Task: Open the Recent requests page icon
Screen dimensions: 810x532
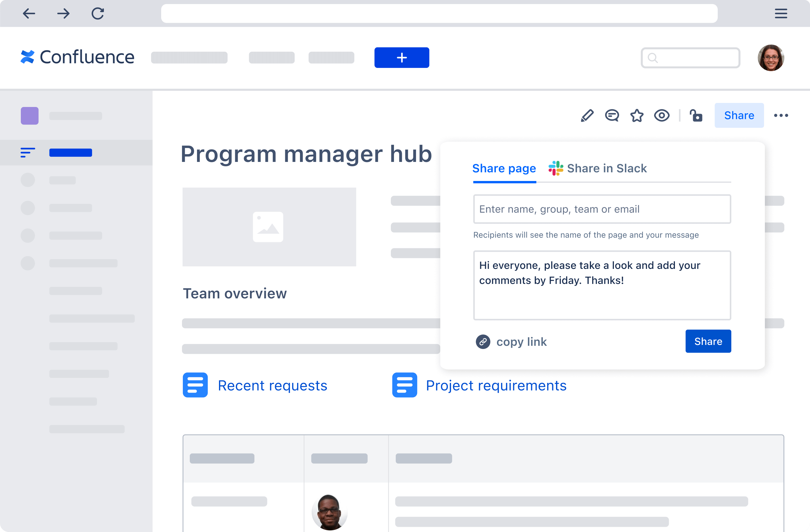Action: [195, 385]
